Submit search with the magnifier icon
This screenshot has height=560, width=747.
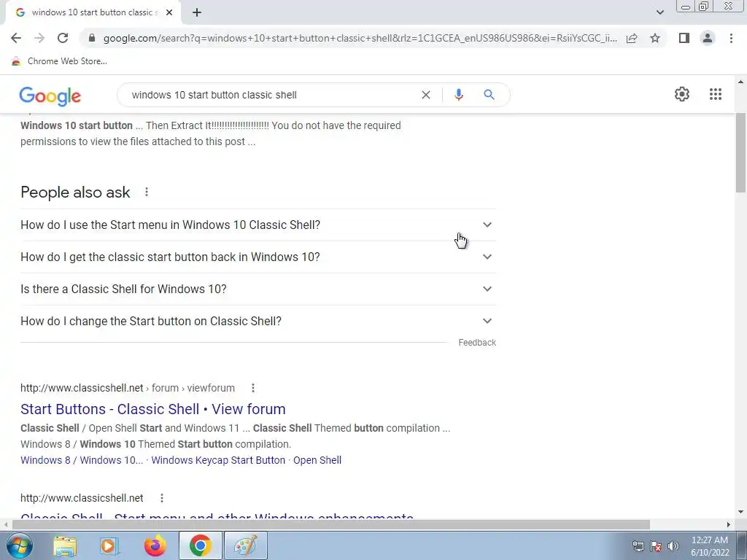(x=489, y=95)
